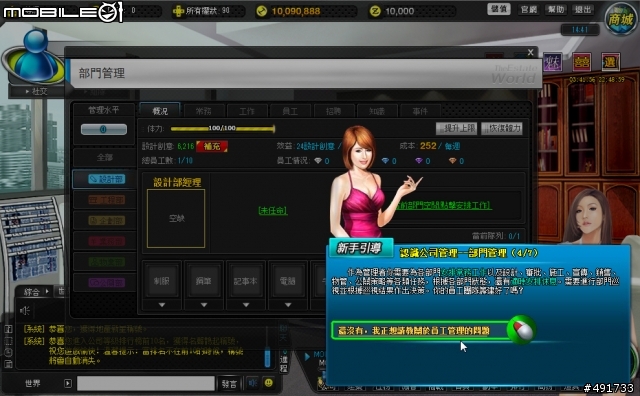The width and height of the screenshot is (640, 396).
Task: Select the red department entry
Action: [x=105, y=241]
